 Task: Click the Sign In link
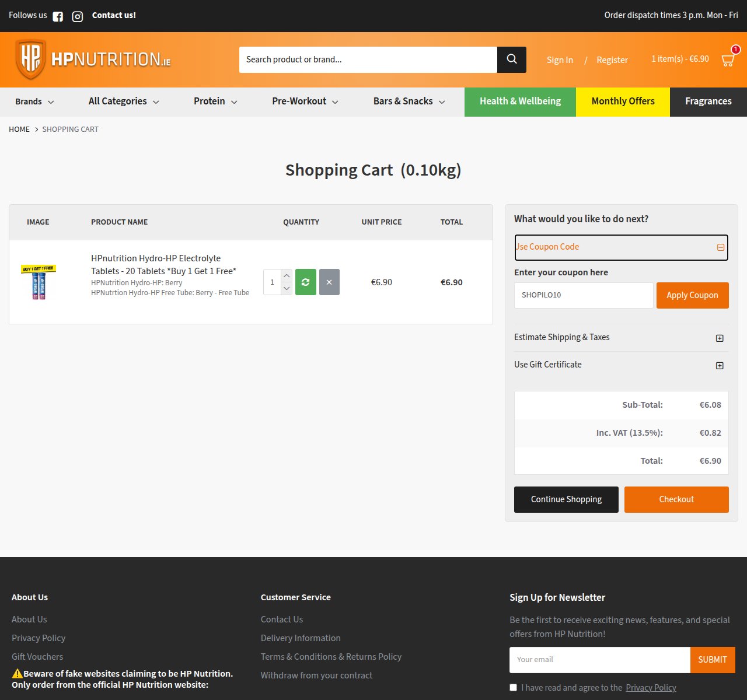[560, 60]
